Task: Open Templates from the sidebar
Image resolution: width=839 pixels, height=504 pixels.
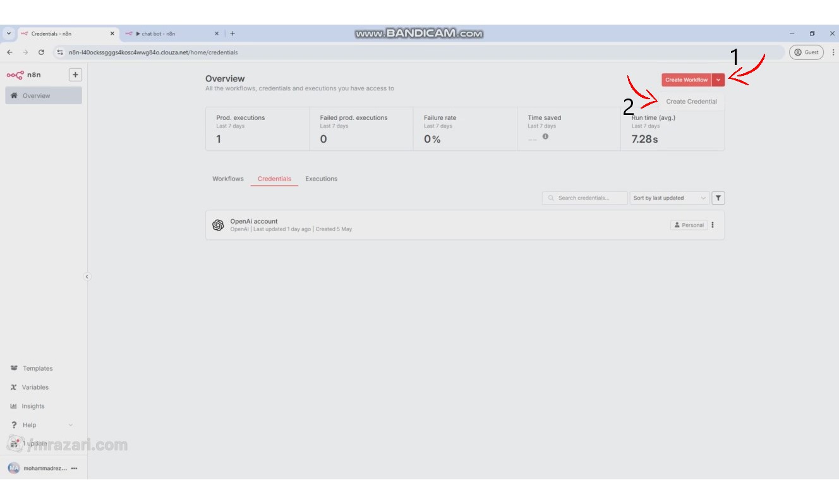Action: [x=37, y=368]
